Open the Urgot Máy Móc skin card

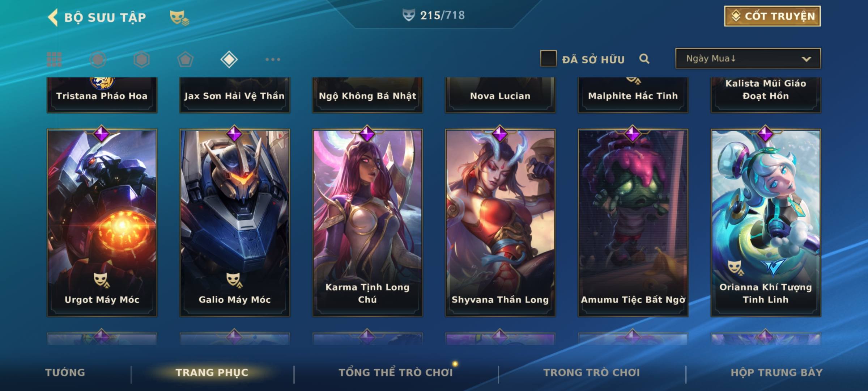tap(102, 223)
